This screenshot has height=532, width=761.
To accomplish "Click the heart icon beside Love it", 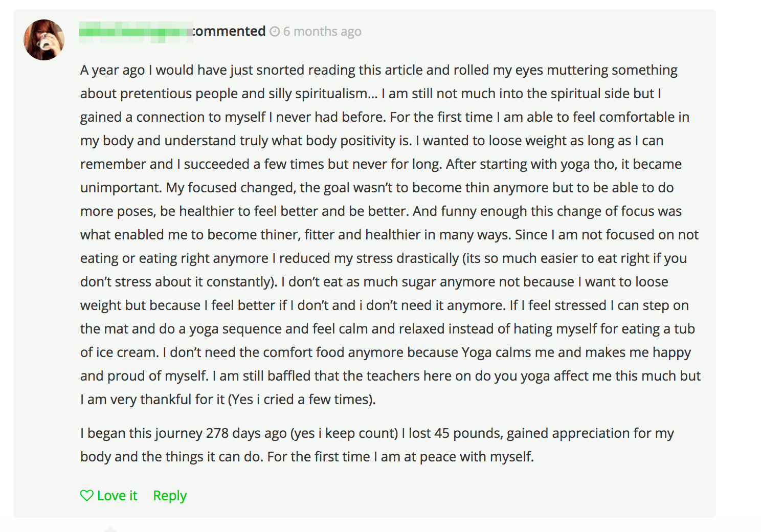I will (x=87, y=496).
